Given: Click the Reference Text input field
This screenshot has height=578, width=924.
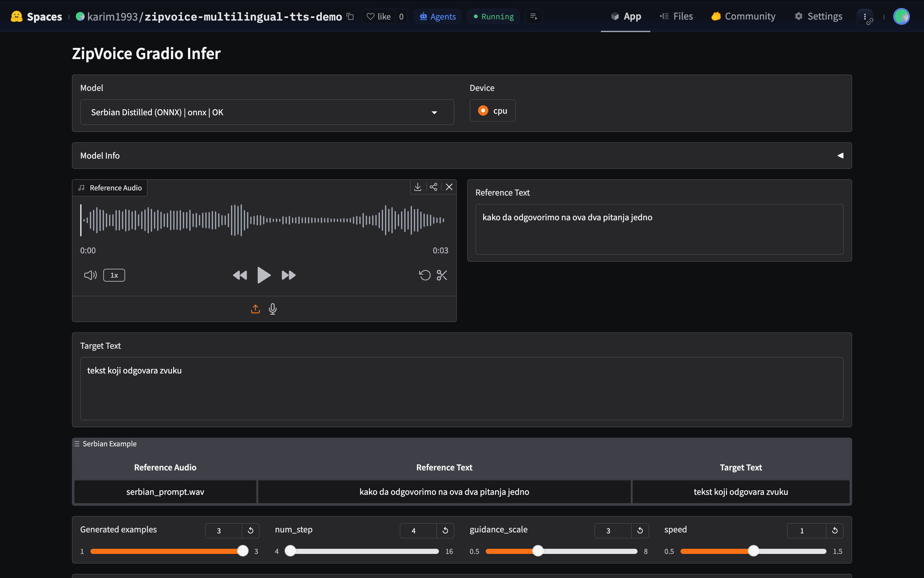Looking at the screenshot, I should (x=659, y=229).
